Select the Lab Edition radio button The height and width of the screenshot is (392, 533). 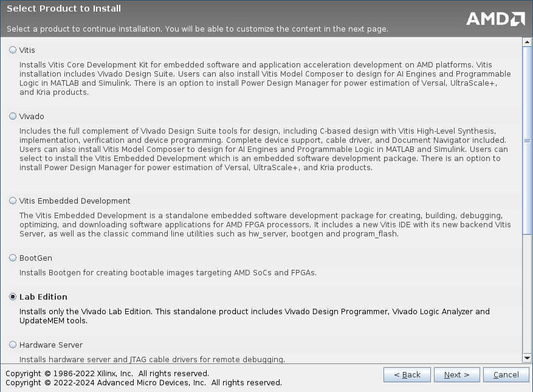pyautogui.click(x=13, y=297)
